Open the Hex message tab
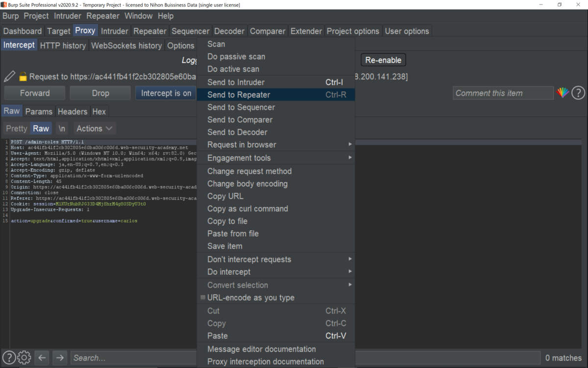 (99, 111)
